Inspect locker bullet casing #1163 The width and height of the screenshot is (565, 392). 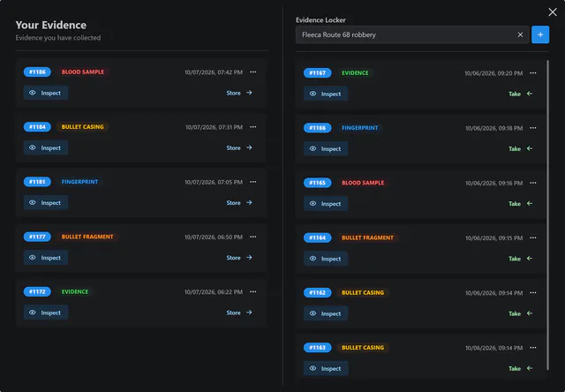pyautogui.click(x=326, y=368)
